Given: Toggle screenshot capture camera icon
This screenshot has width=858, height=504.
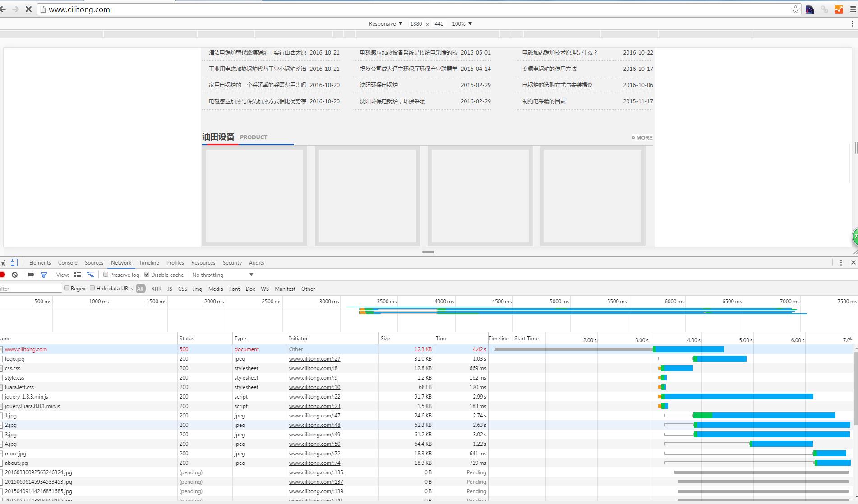Looking at the screenshot, I should click(x=31, y=275).
